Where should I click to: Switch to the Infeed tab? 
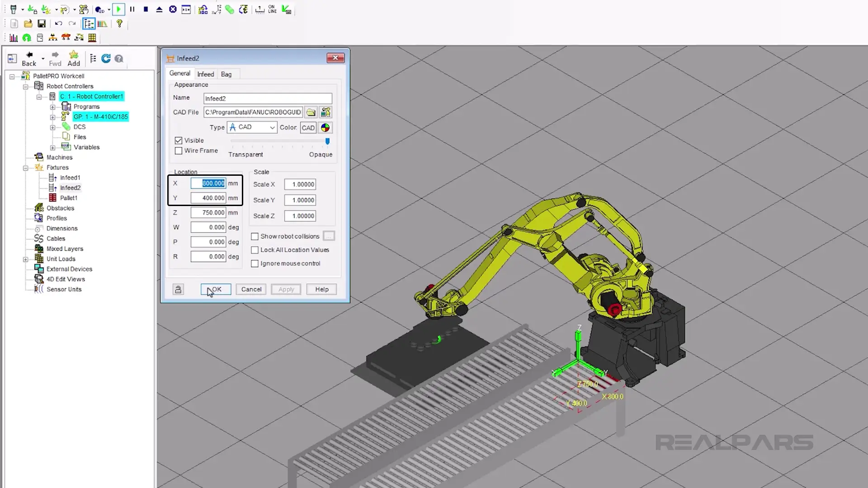(206, 74)
